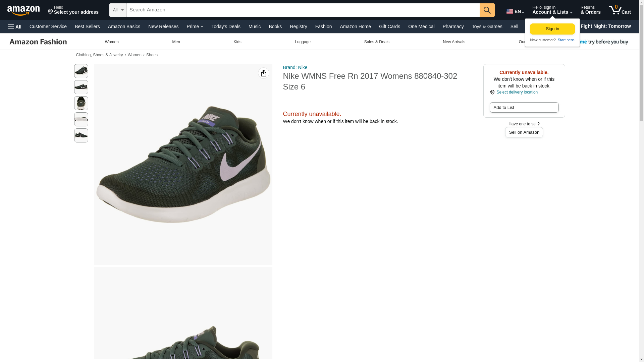Open the shopping cart icon

pos(619,10)
